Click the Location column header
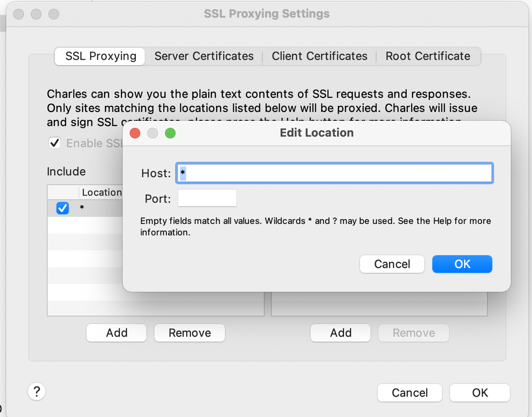 pyautogui.click(x=101, y=193)
